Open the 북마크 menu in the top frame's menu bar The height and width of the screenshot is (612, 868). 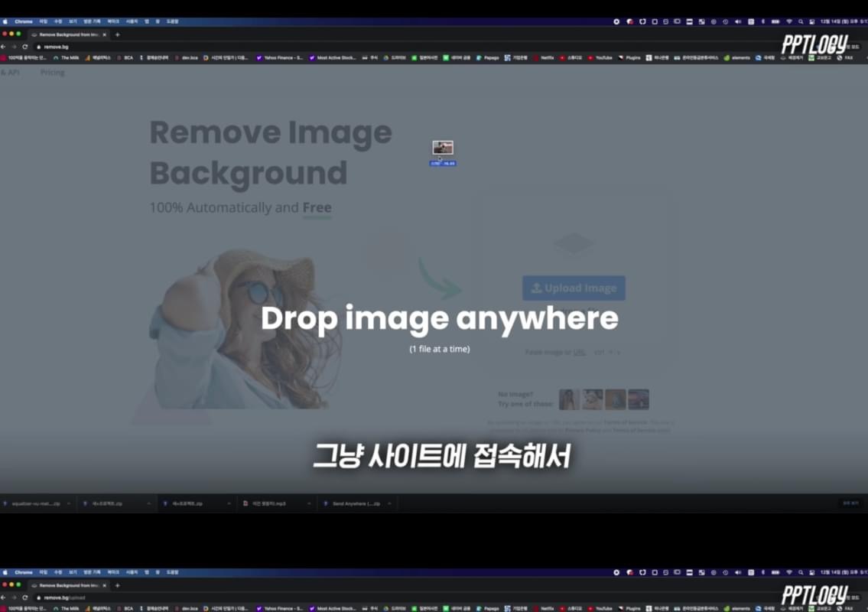pyautogui.click(x=113, y=21)
